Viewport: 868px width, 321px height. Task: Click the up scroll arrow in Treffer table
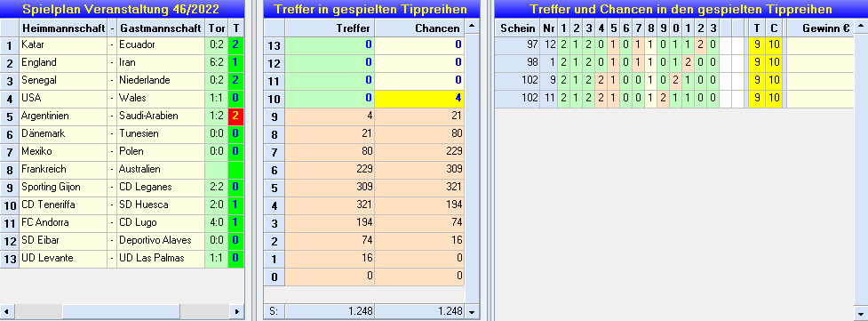[472, 26]
